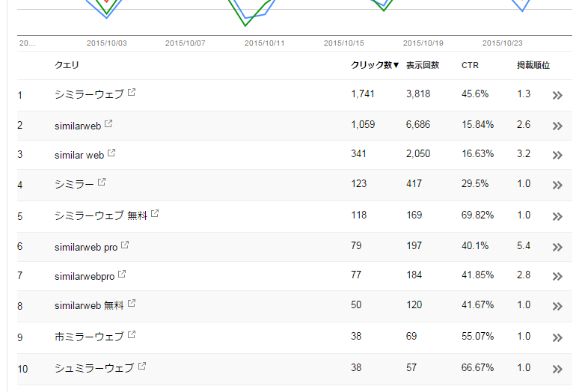The image size is (582, 392).
Task: Click the クエリ column header
Action: 67,65
